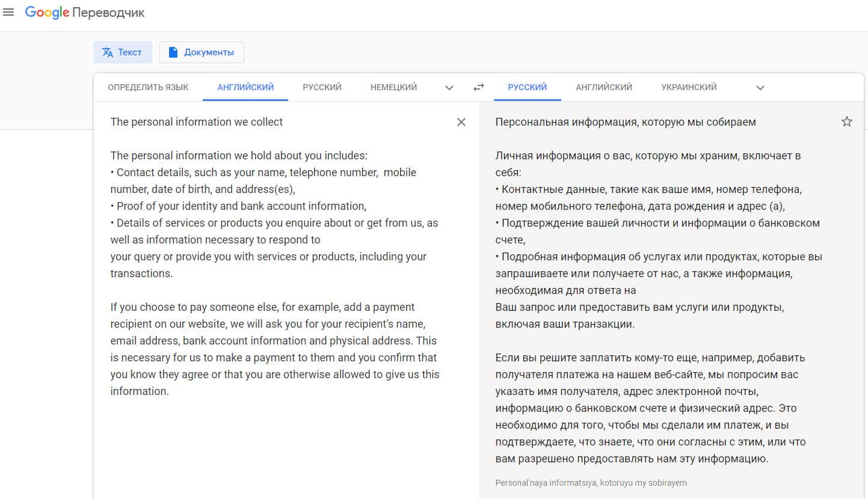Expand source language list chevron
The image size is (868, 499).
coord(449,88)
